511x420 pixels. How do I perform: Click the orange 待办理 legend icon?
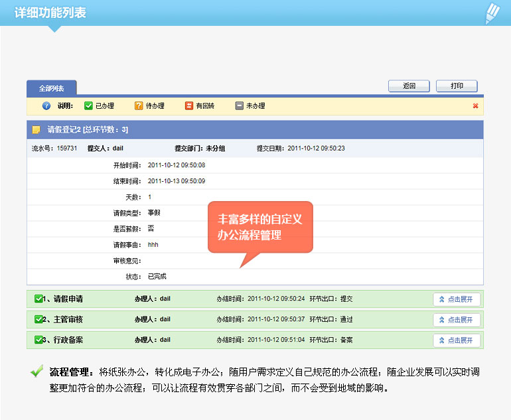(x=139, y=106)
